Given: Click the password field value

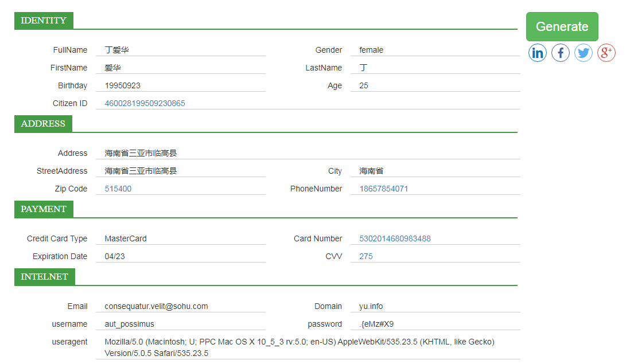Looking at the screenshot, I should click(x=376, y=324).
